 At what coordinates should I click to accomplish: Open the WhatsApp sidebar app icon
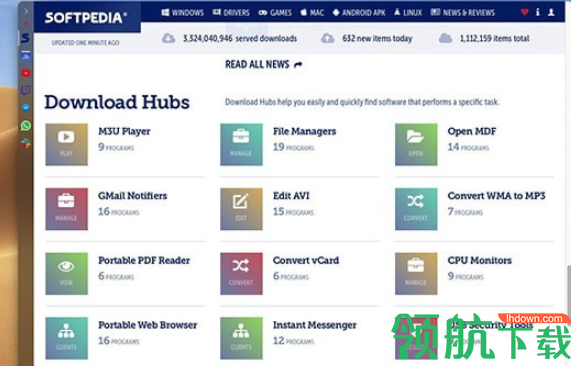coord(26,126)
